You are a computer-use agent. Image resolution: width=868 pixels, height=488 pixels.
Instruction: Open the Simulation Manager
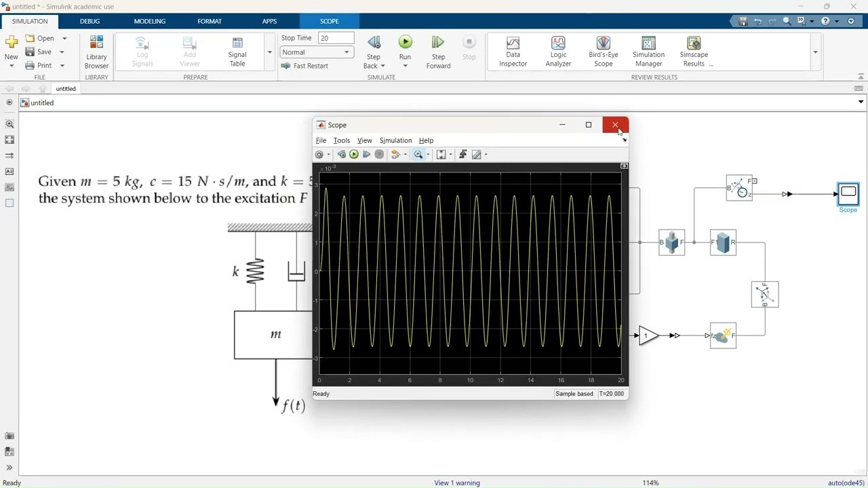point(648,52)
